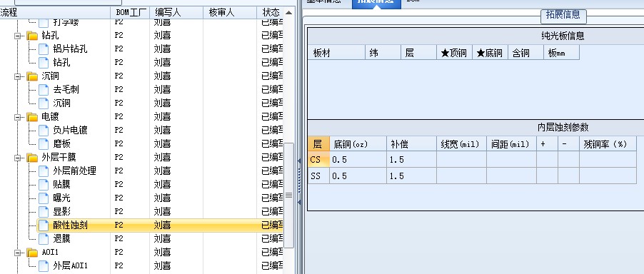Click the scroll-up arrow of the process list
644x274 pixels.
pos(289,13)
